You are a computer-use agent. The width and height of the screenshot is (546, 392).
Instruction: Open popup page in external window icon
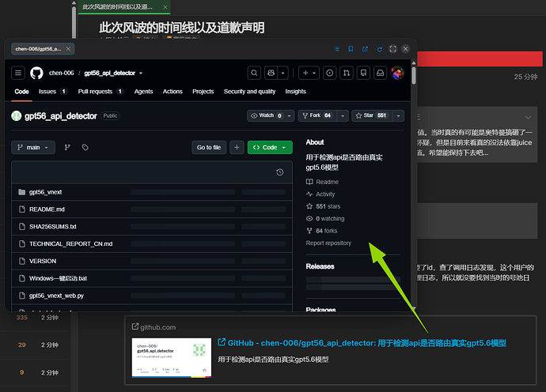pos(365,49)
